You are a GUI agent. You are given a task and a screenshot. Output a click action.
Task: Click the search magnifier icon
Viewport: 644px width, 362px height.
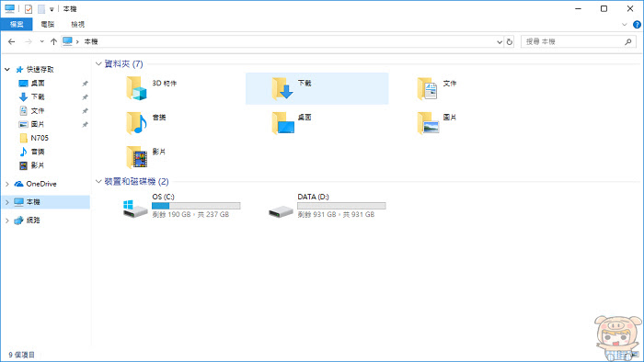point(628,41)
